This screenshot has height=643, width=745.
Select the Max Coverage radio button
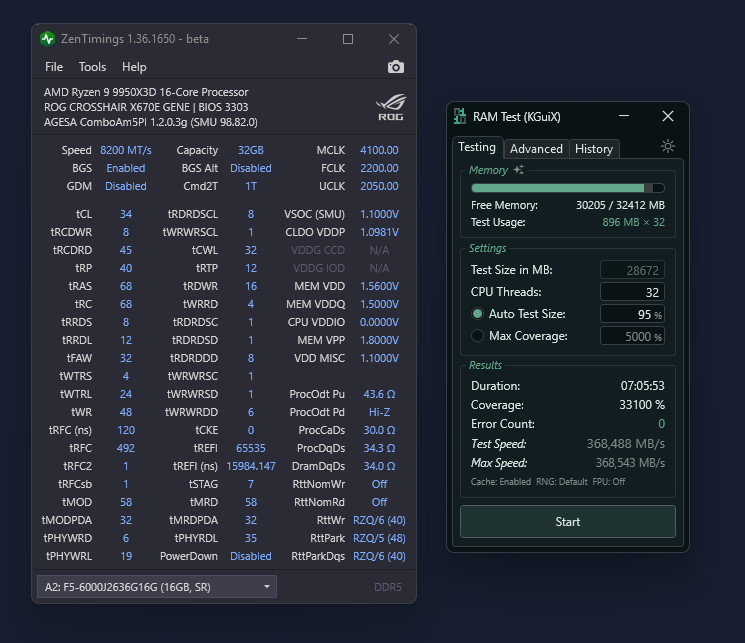[x=478, y=336]
